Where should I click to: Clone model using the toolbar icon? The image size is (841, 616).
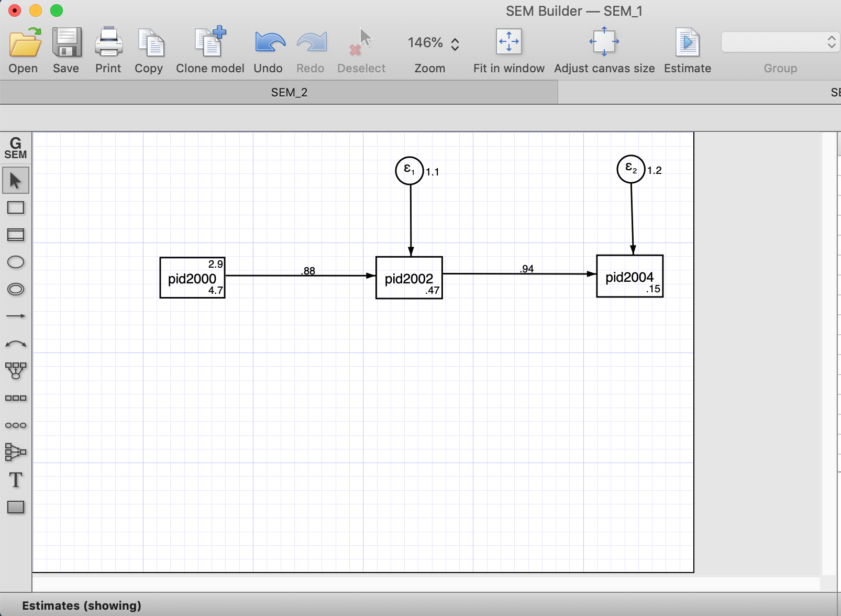[210, 41]
